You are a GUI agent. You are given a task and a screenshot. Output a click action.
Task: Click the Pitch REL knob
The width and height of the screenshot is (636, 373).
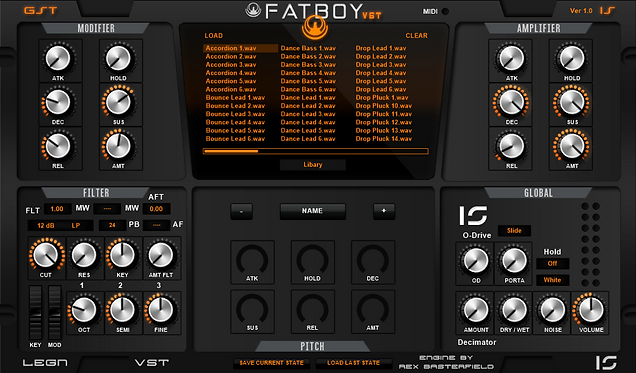(312, 309)
